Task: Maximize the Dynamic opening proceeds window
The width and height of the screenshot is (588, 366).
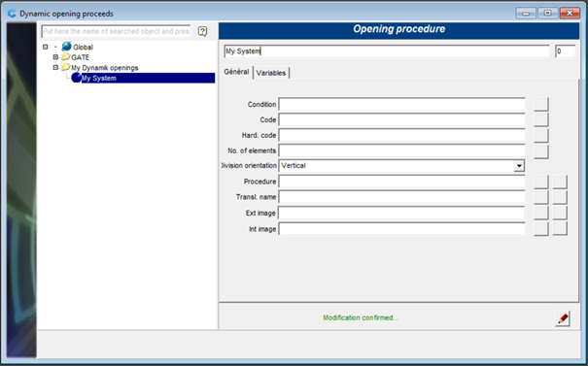Action: tap(547, 14)
